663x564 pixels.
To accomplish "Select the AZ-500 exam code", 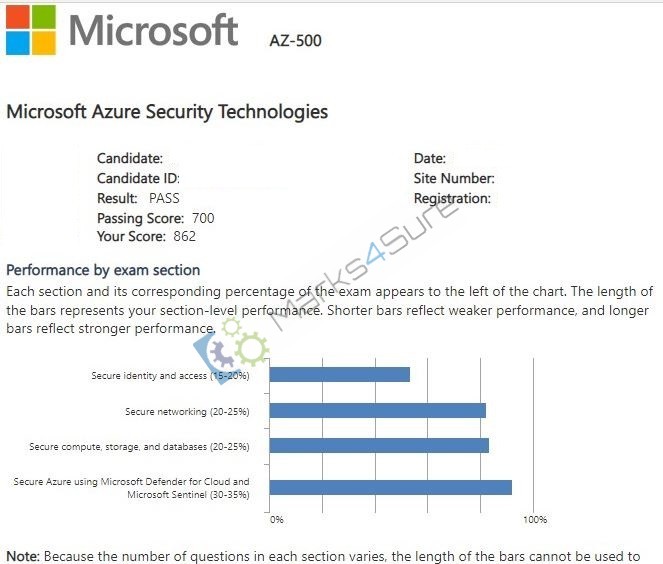I will (x=296, y=41).
